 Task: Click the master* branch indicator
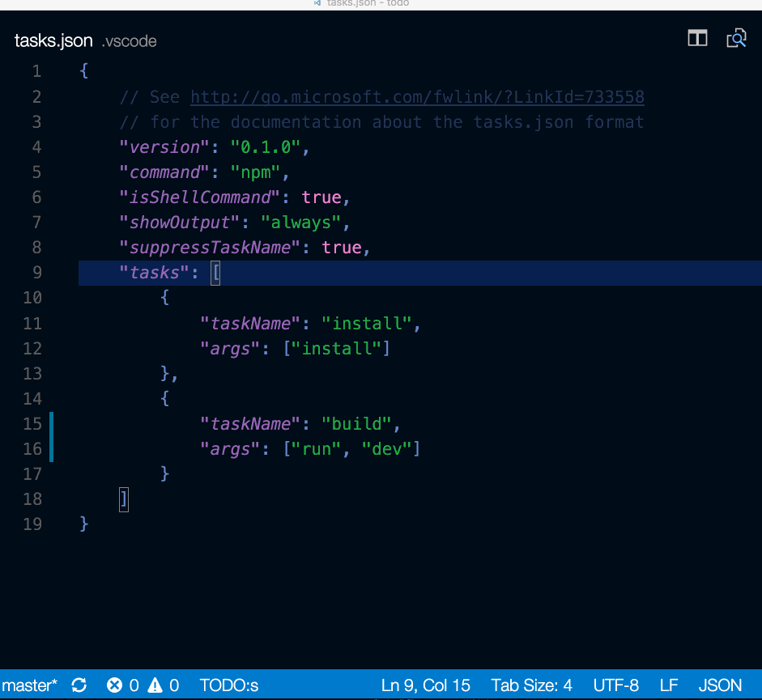click(31, 685)
